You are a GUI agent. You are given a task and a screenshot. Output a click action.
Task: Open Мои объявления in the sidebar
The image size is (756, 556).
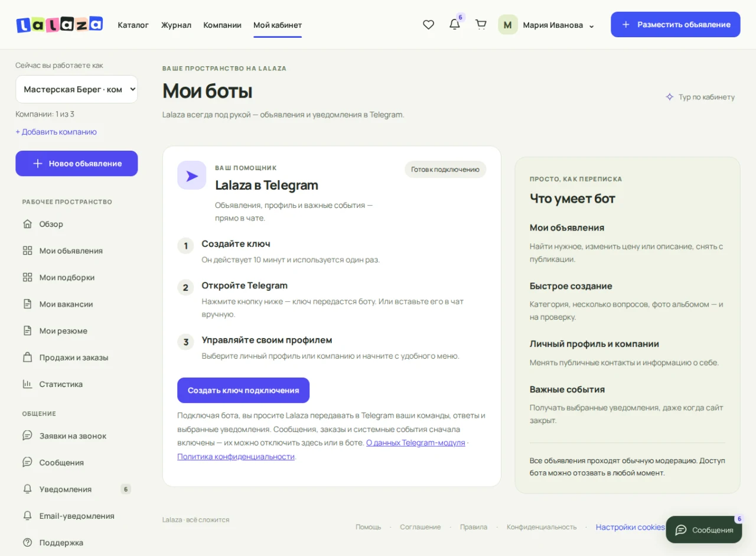77,251
